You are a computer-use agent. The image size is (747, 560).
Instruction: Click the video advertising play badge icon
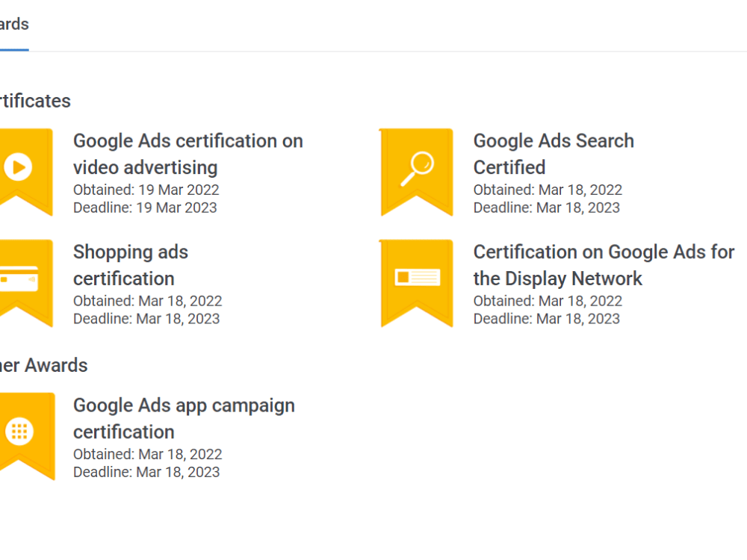[x=25, y=172]
